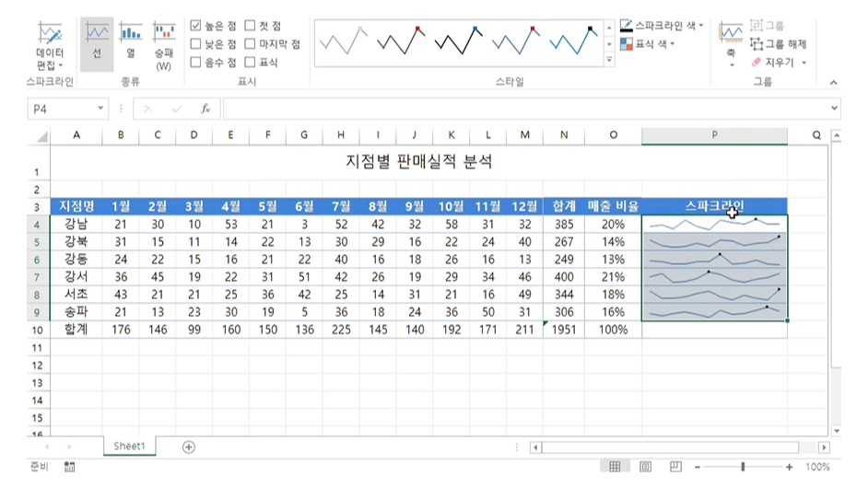Expand the sparkline style gallery more button
This screenshot has height=488, width=868.
click(609, 59)
